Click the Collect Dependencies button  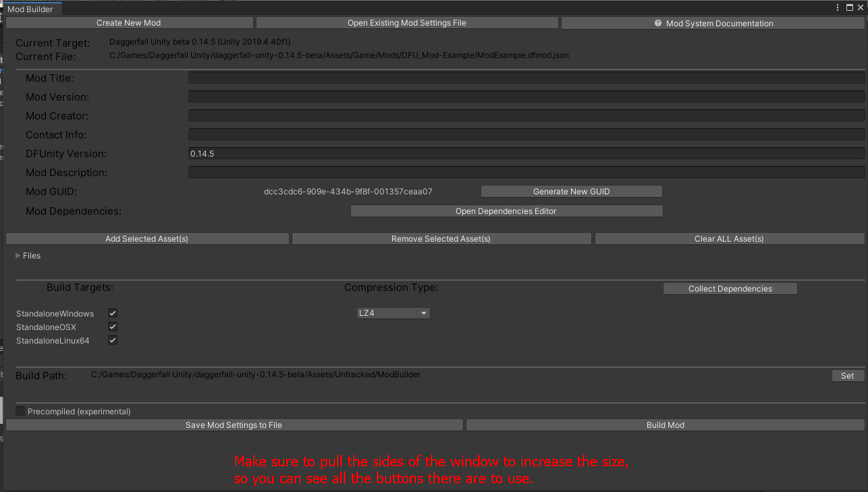(730, 289)
